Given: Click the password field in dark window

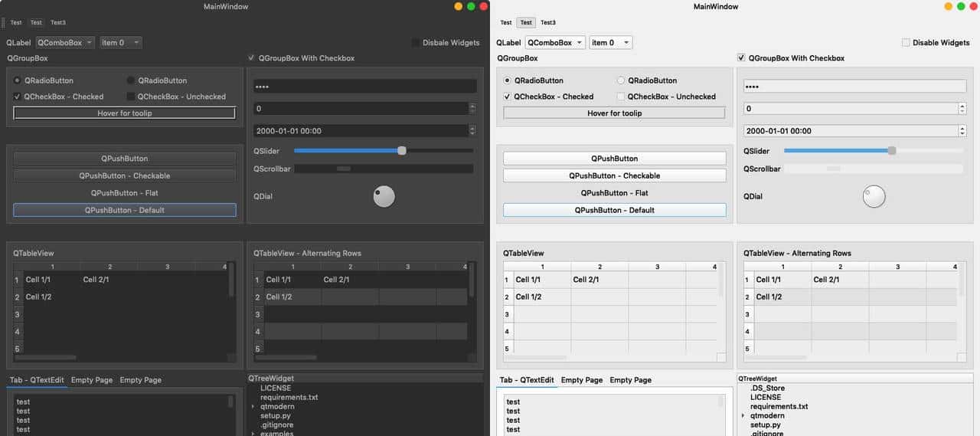Looking at the screenshot, I should point(364,87).
